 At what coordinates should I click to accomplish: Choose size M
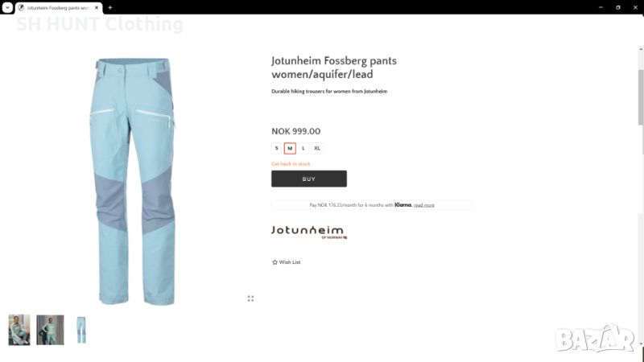(290, 148)
